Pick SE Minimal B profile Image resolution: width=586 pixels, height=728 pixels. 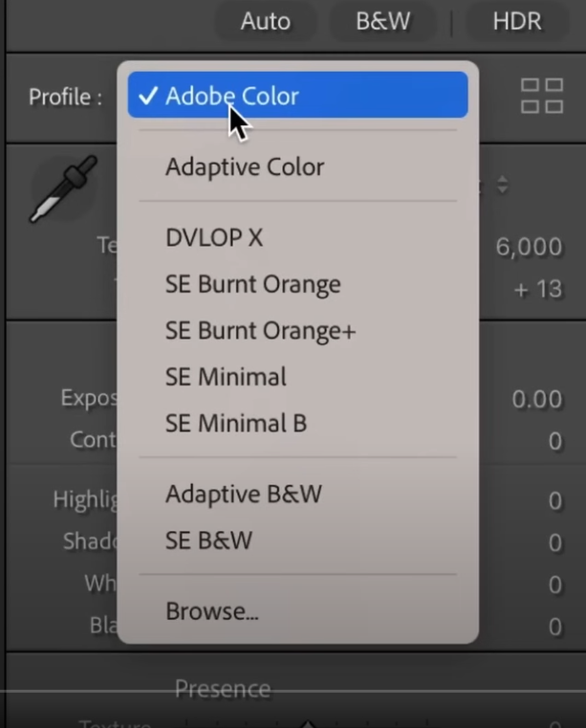tap(298, 423)
